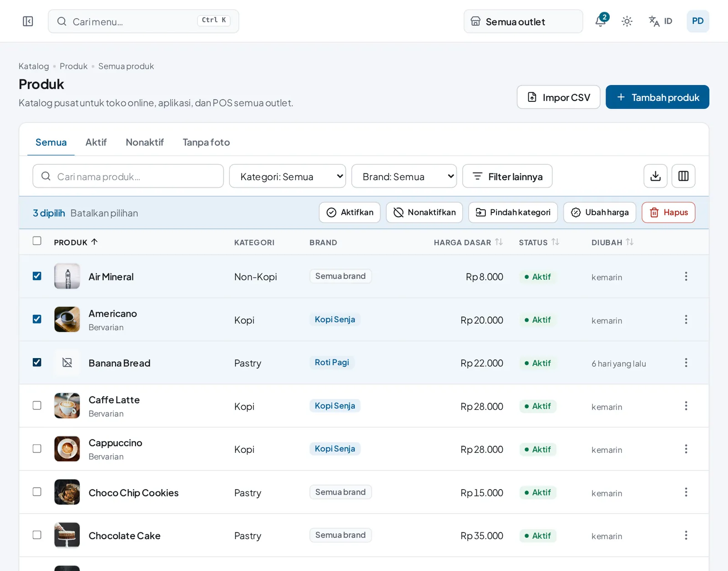
Task: Switch to the Nonaktif tab
Action: 145,142
